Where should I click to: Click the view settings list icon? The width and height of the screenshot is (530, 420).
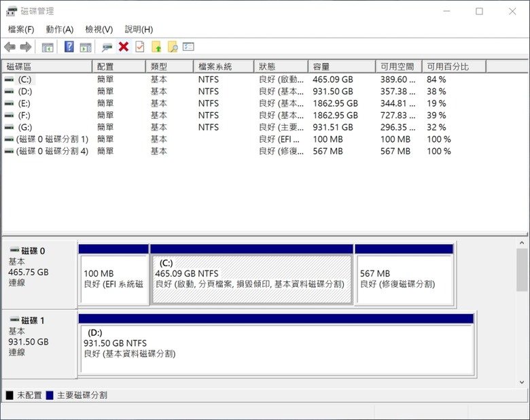pyautogui.click(x=188, y=47)
